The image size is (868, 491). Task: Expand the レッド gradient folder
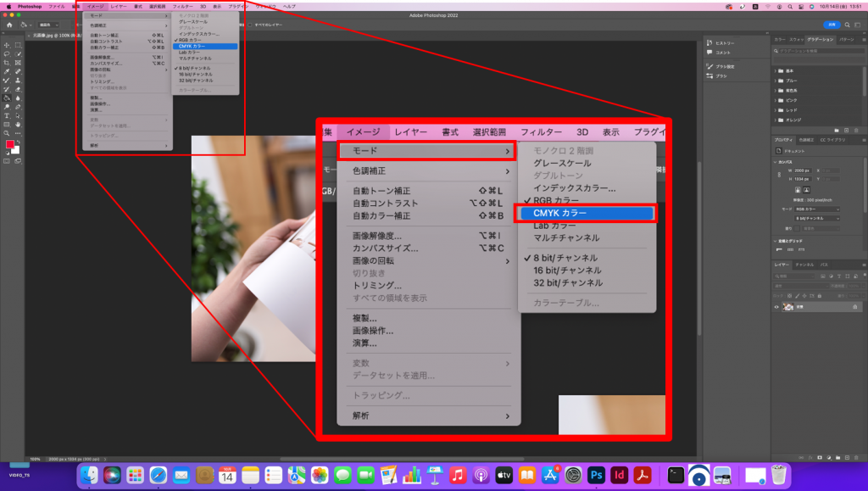[x=775, y=110]
